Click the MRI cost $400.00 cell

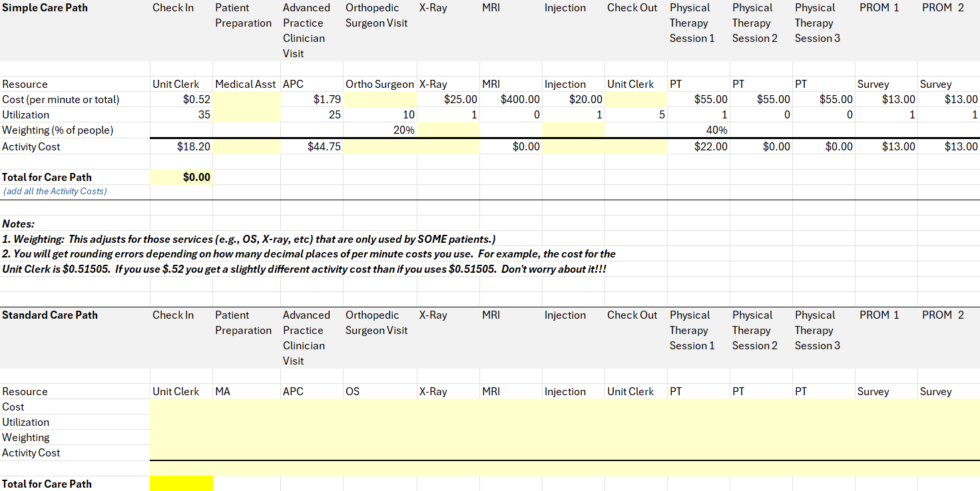[x=511, y=100]
